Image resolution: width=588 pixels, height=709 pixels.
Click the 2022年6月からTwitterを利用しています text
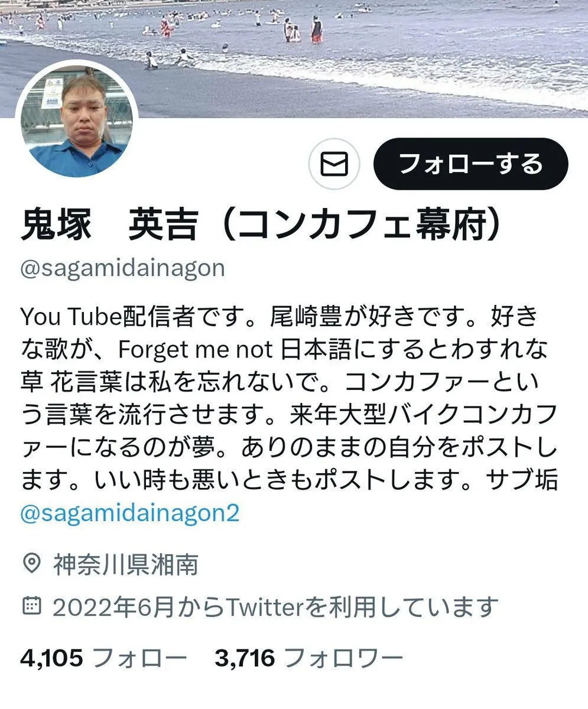[x=275, y=606]
